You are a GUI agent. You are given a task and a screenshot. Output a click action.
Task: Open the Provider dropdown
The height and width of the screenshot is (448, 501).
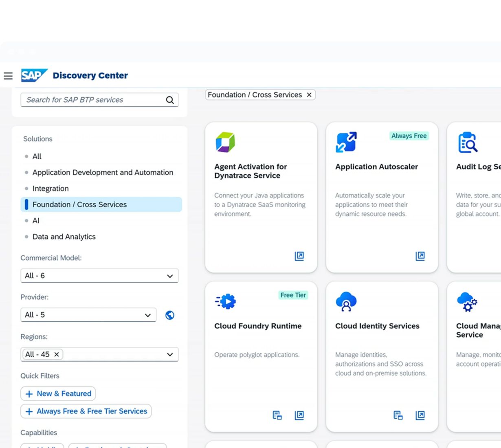click(88, 315)
